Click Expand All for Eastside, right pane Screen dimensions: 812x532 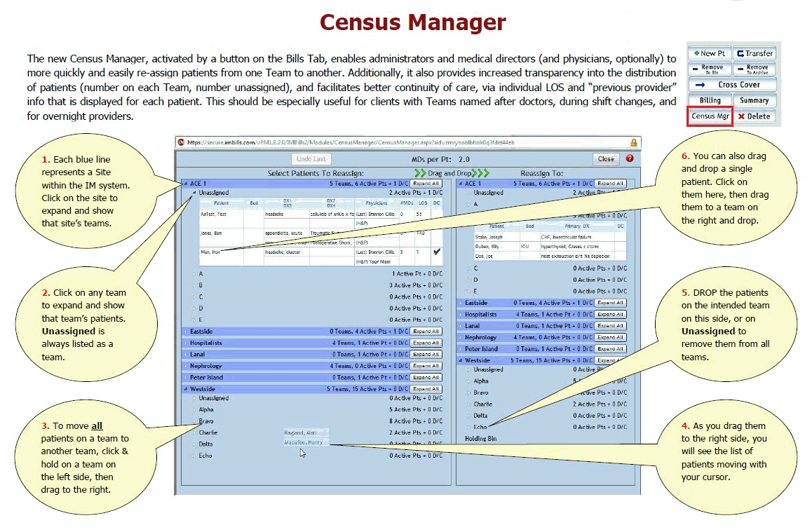[x=610, y=303]
